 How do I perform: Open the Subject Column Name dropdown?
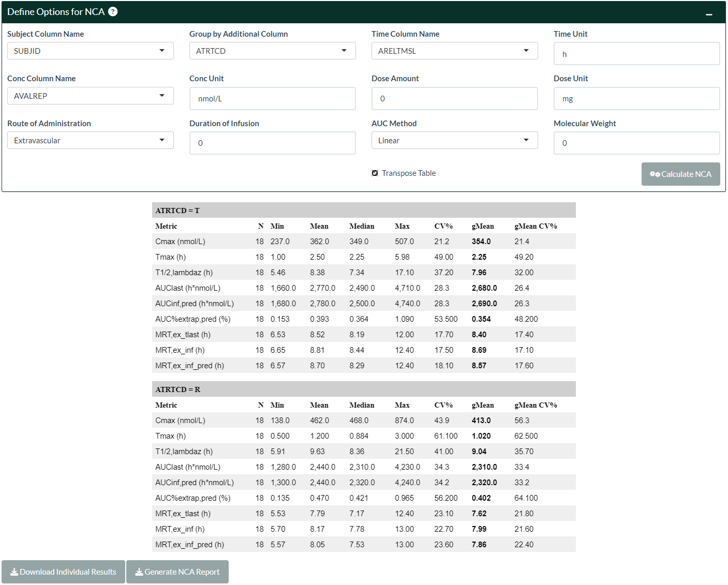91,51
